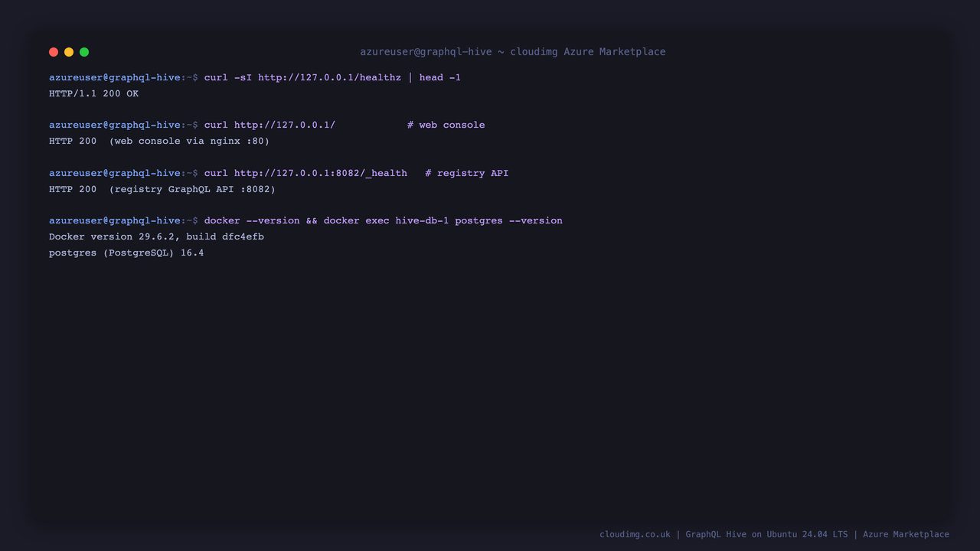Click the 'HTTP/1.1 200 OK' output line
980x551 pixels.
(93, 93)
